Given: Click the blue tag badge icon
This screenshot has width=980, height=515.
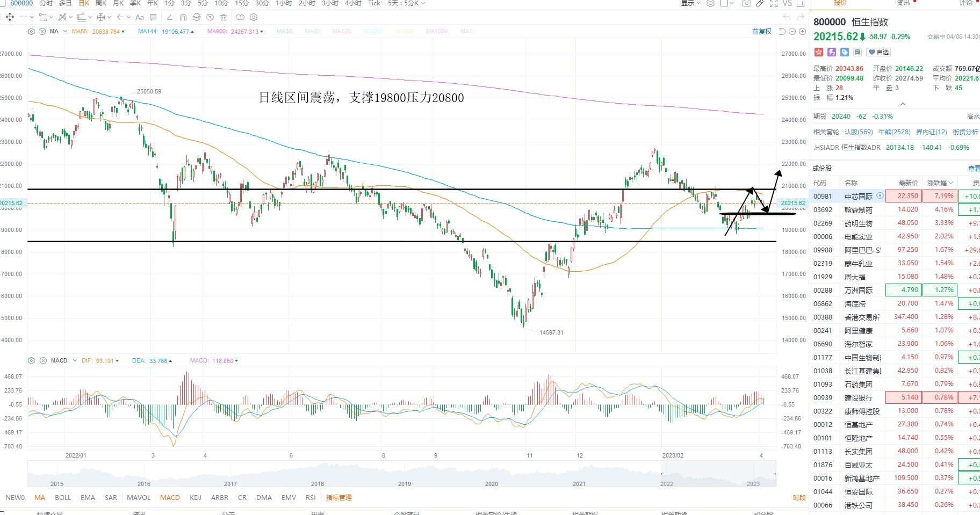Looking at the screenshot, I should (x=845, y=52).
